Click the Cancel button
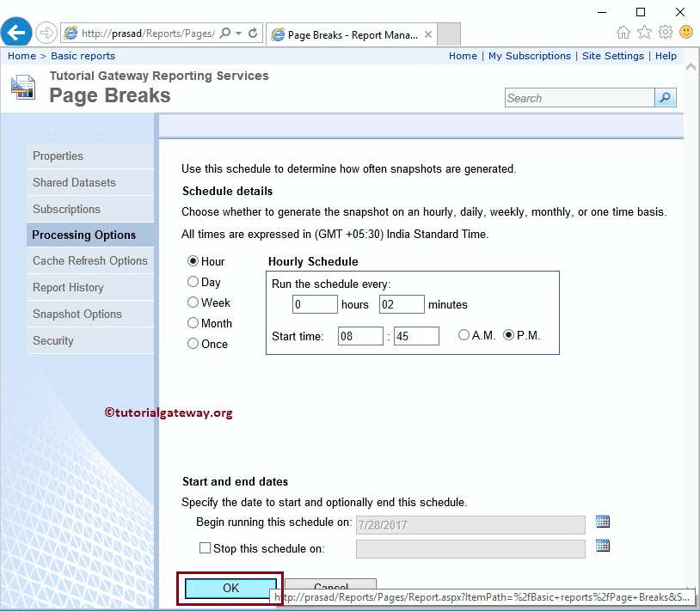The width and height of the screenshot is (700, 611). coord(331,585)
